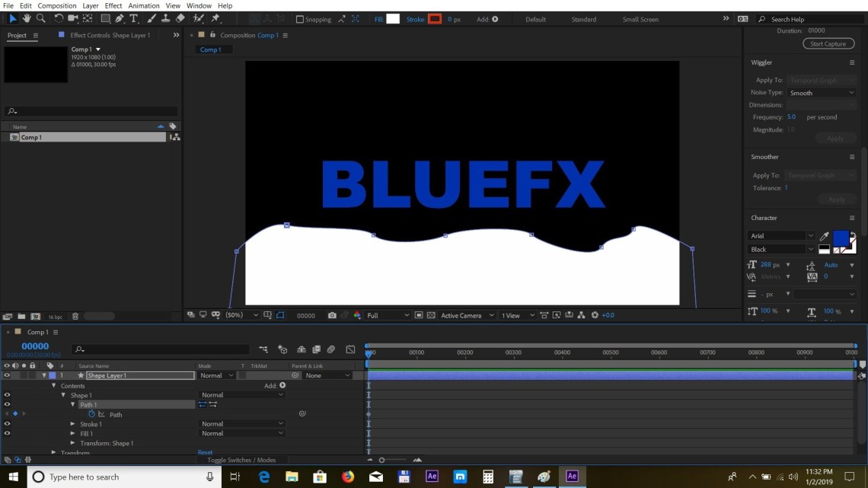Open the Arial font family dropdown

point(780,236)
